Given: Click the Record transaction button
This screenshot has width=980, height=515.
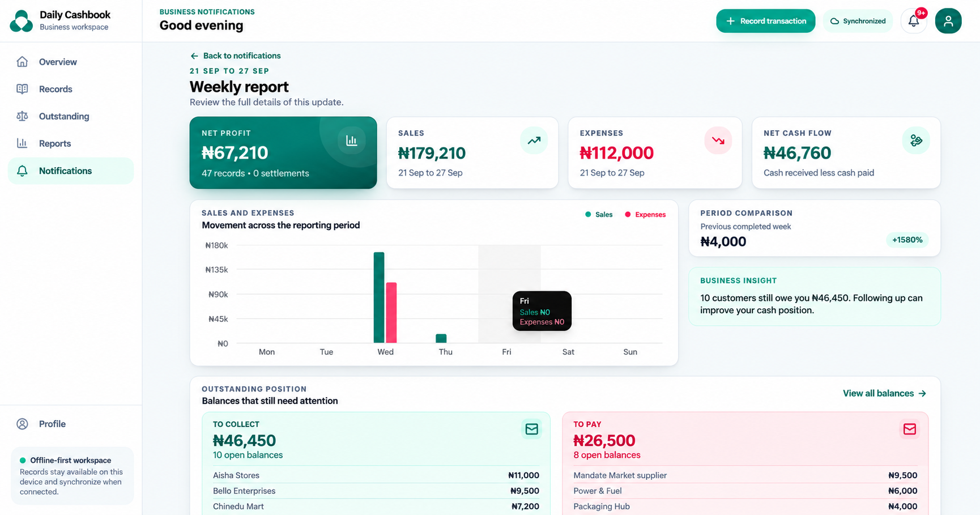Looking at the screenshot, I should pos(765,21).
